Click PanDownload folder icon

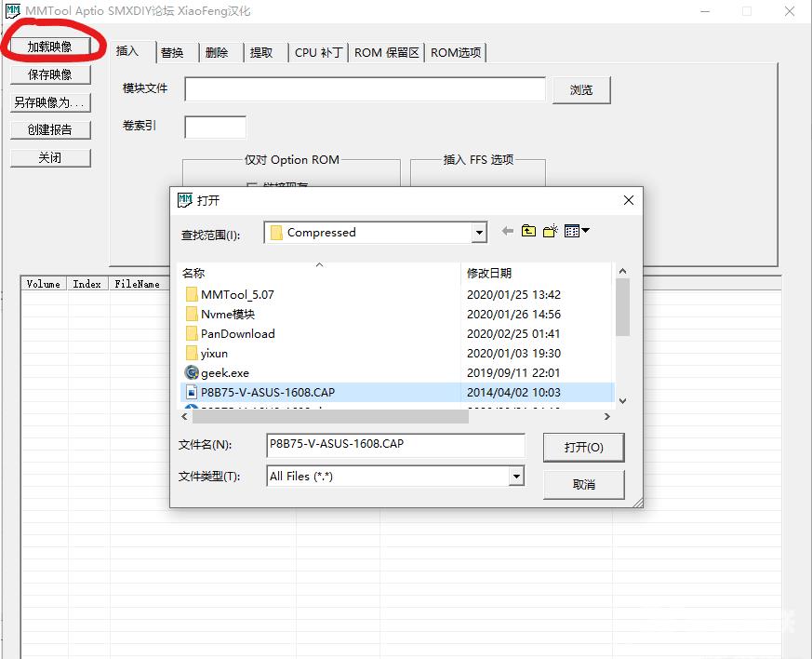191,333
